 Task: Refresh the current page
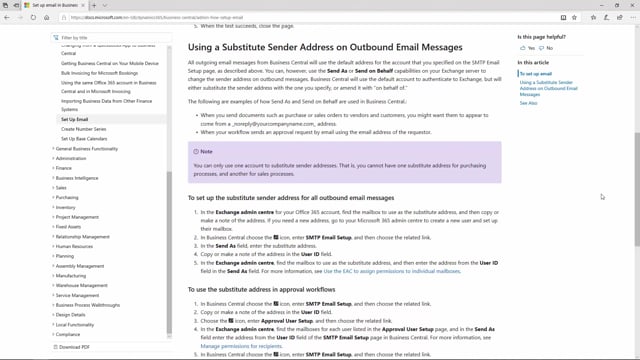(33, 18)
